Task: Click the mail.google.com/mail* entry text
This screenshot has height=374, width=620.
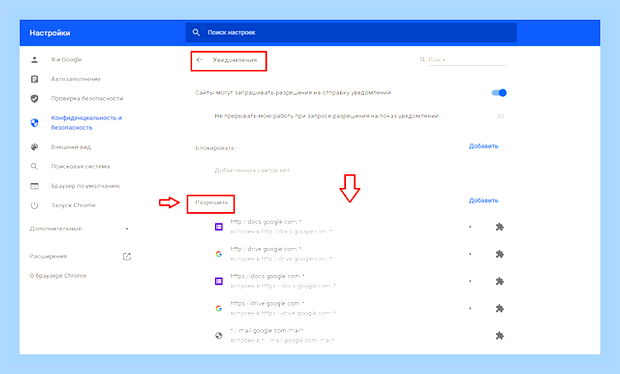Action: pos(267,331)
